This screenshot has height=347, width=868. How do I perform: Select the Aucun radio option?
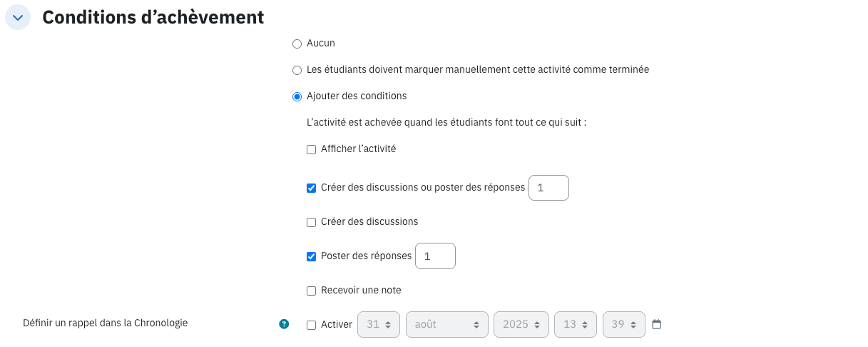click(297, 44)
